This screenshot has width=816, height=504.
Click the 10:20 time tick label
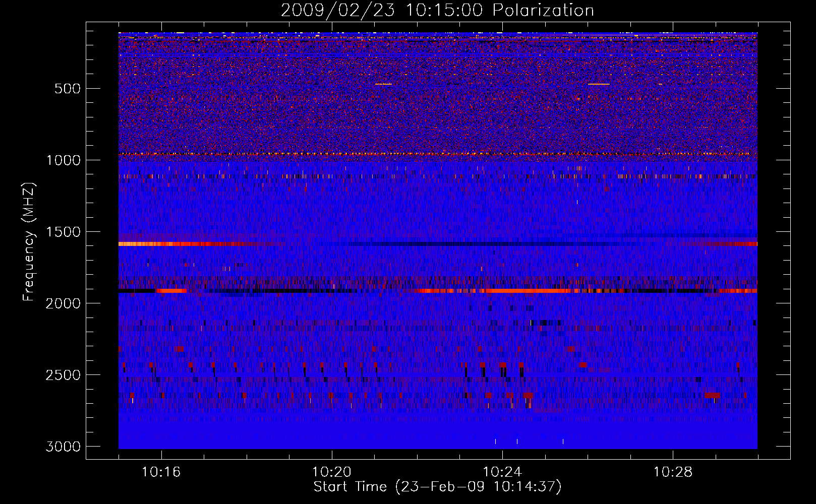[x=332, y=472]
